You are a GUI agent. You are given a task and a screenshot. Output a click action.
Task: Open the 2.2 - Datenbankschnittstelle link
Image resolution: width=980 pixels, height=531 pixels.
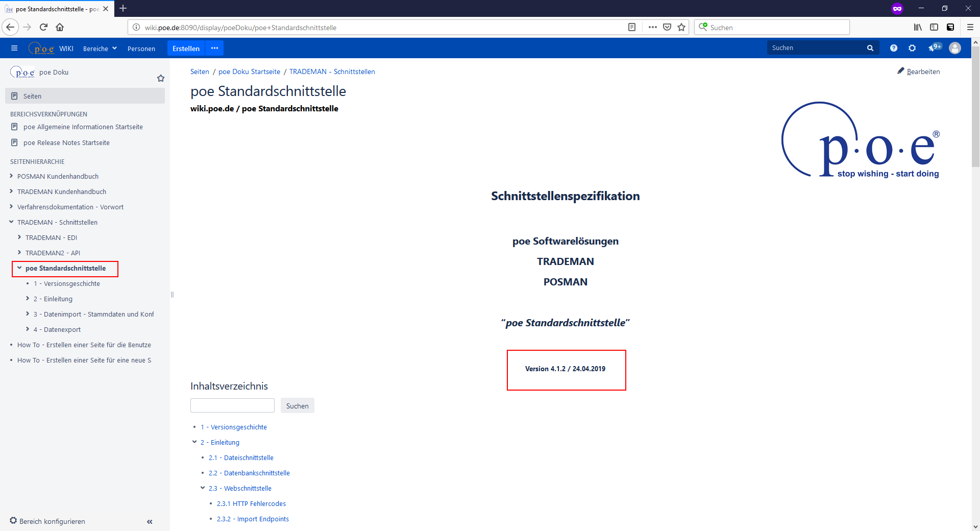coord(257,473)
